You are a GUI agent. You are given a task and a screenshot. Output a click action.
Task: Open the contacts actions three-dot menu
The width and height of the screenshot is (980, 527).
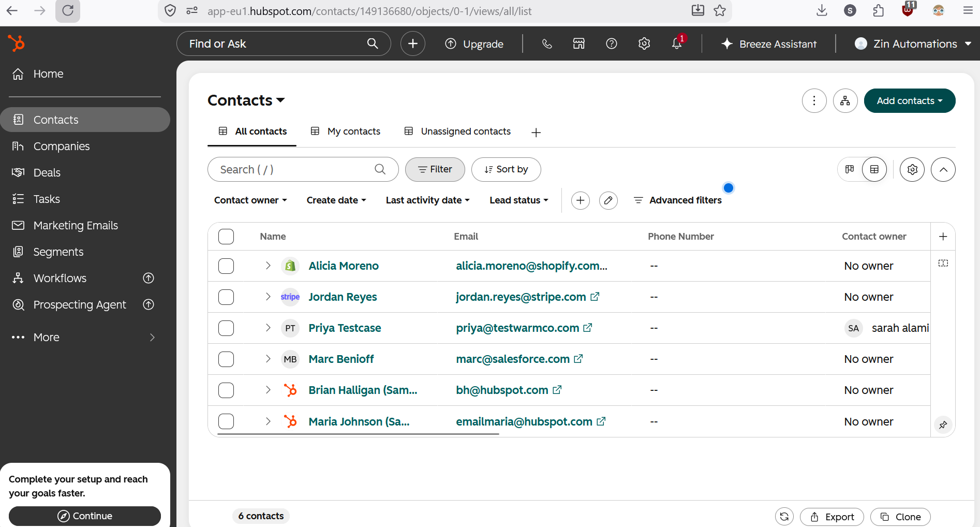814,101
